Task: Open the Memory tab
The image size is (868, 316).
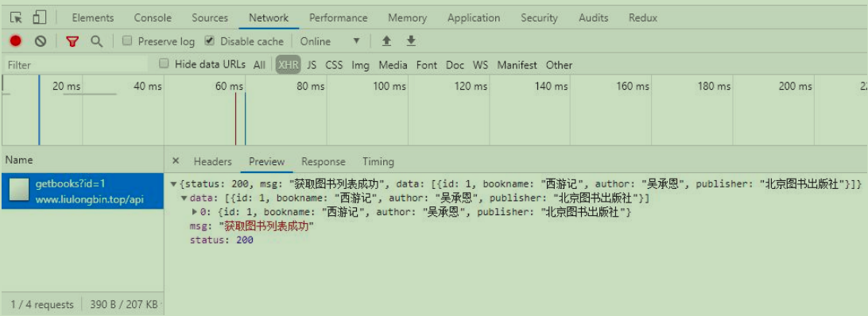Action: (x=408, y=17)
